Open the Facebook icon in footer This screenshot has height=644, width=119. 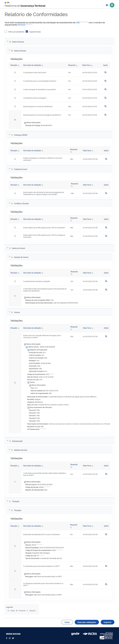(7, 638)
